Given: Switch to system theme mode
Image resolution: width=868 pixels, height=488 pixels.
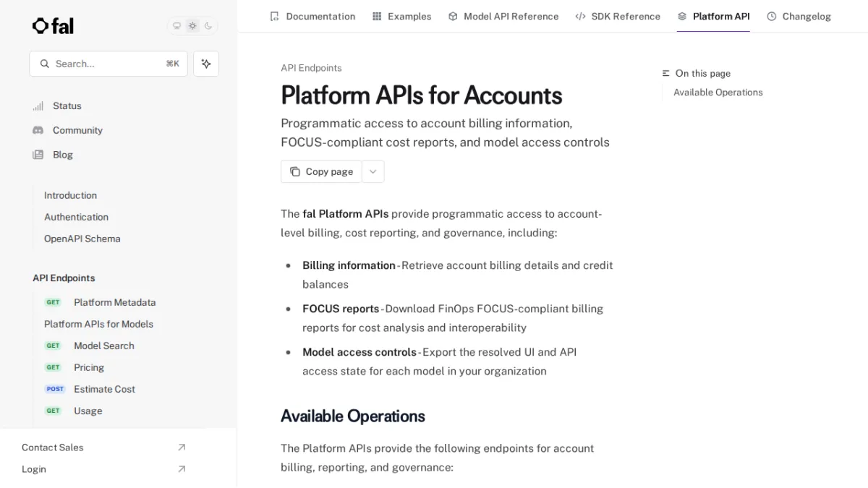Looking at the screenshot, I should click(176, 26).
